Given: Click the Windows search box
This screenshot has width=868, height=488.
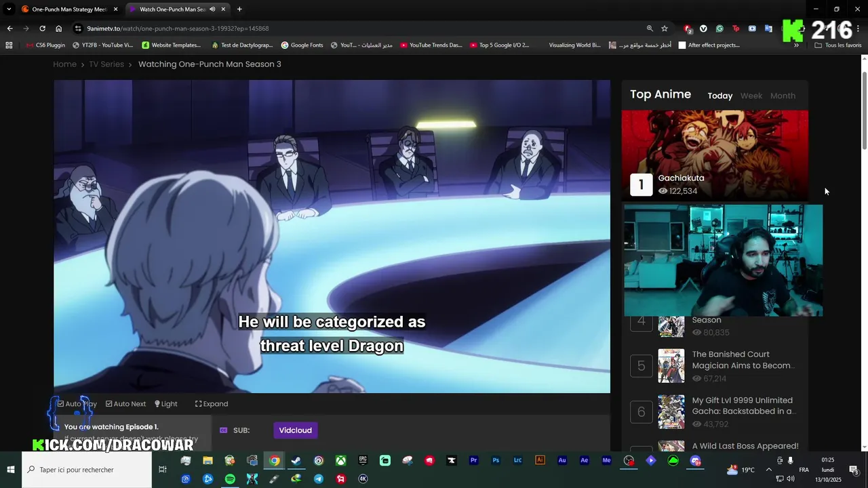Looking at the screenshot, I should click(87, 470).
